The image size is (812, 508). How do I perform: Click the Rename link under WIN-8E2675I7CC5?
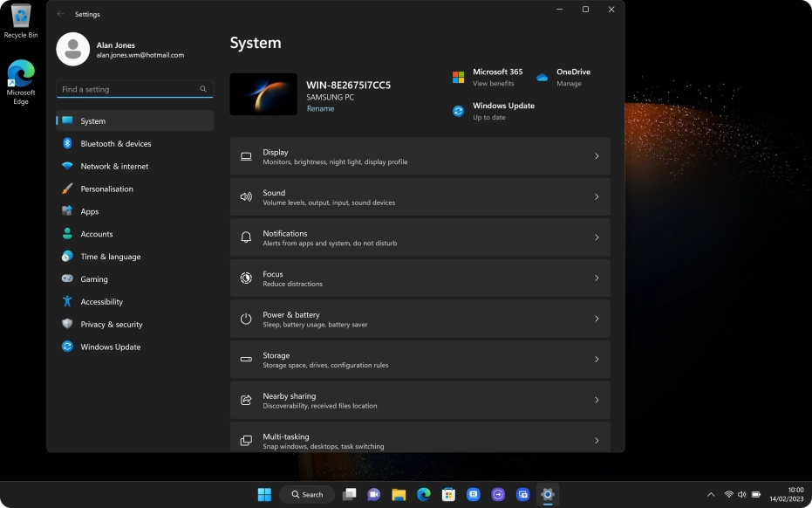point(320,108)
